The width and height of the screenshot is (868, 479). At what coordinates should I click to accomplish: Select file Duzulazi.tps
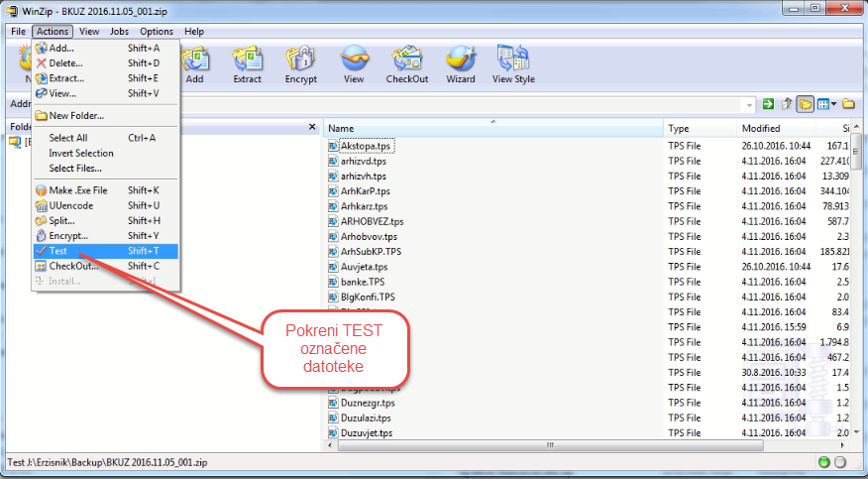366,418
